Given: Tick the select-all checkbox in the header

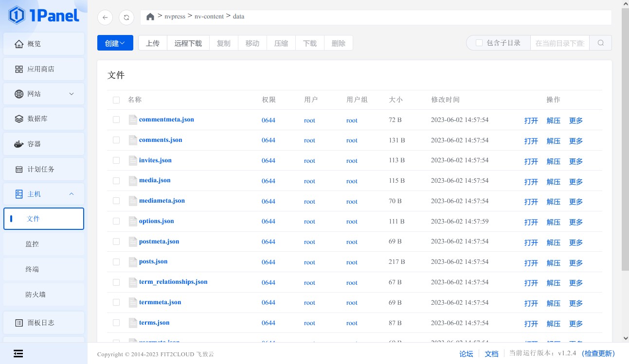Looking at the screenshot, I should click(116, 100).
